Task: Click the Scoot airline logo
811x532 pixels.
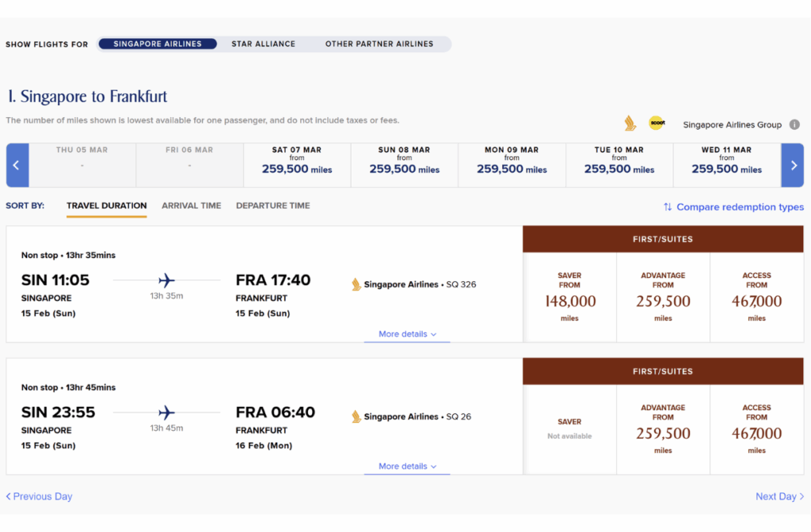Action: click(657, 123)
